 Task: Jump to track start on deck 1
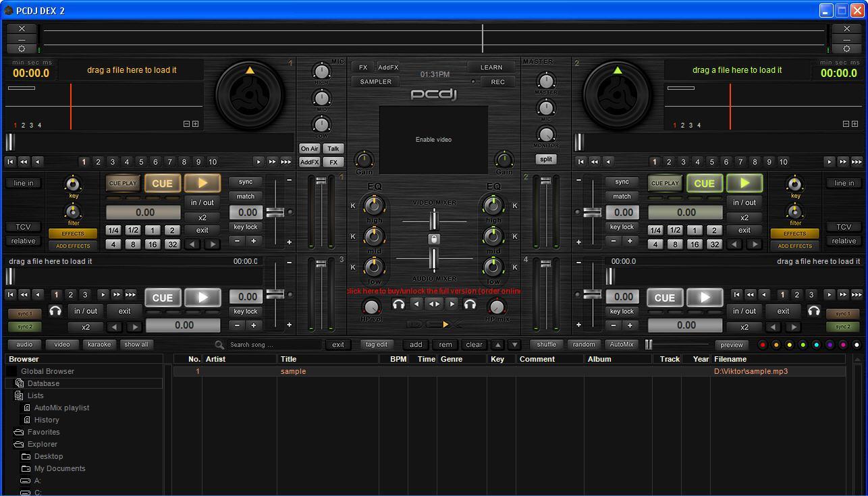click(x=10, y=162)
